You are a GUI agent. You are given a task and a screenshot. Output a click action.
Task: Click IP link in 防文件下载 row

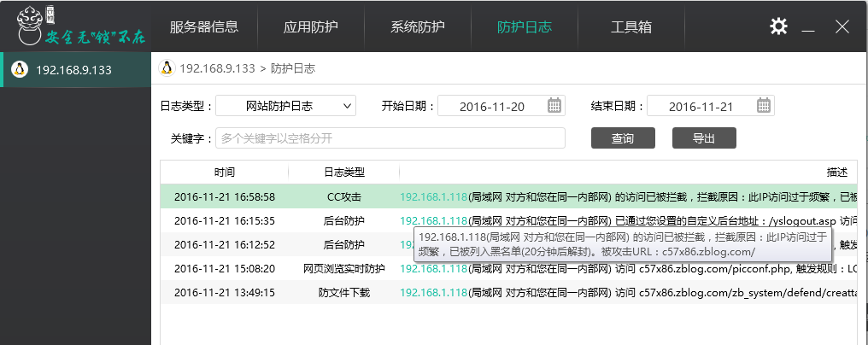click(433, 292)
